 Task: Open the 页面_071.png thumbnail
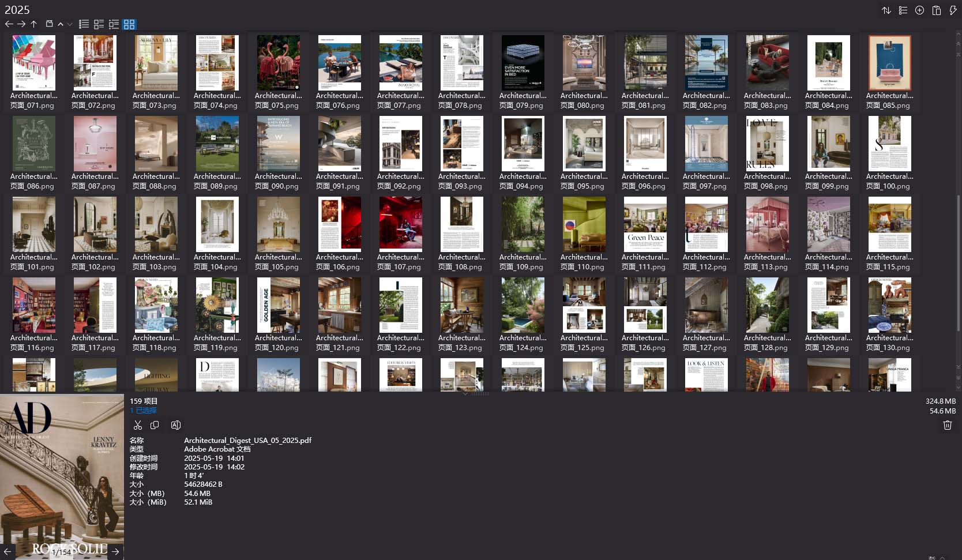click(33, 62)
